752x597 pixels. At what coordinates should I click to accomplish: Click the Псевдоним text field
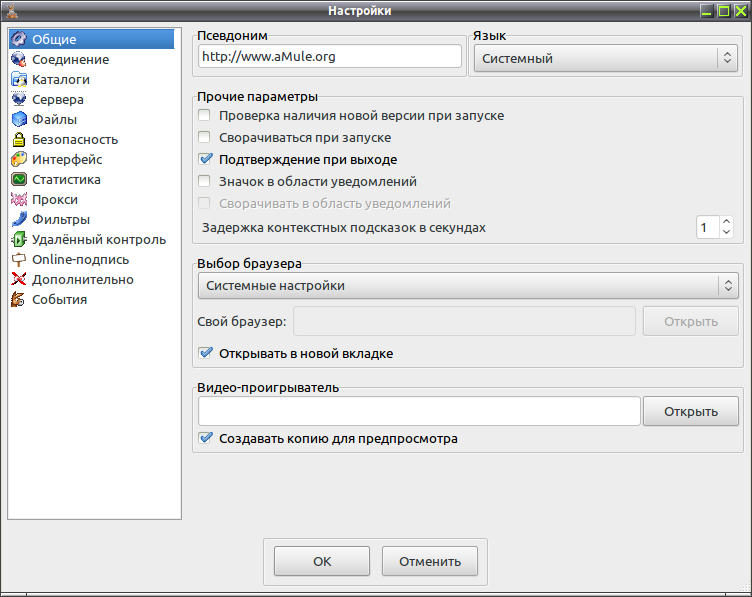click(330, 57)
